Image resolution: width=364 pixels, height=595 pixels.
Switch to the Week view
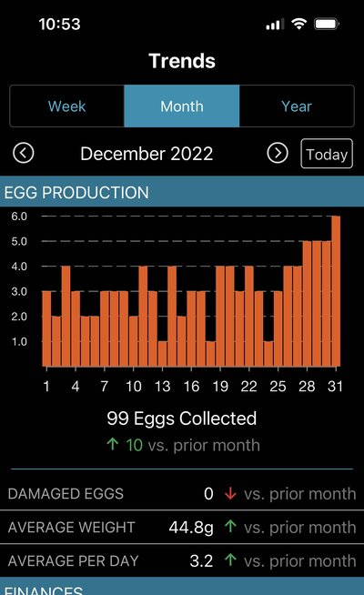tap(66, 106)
